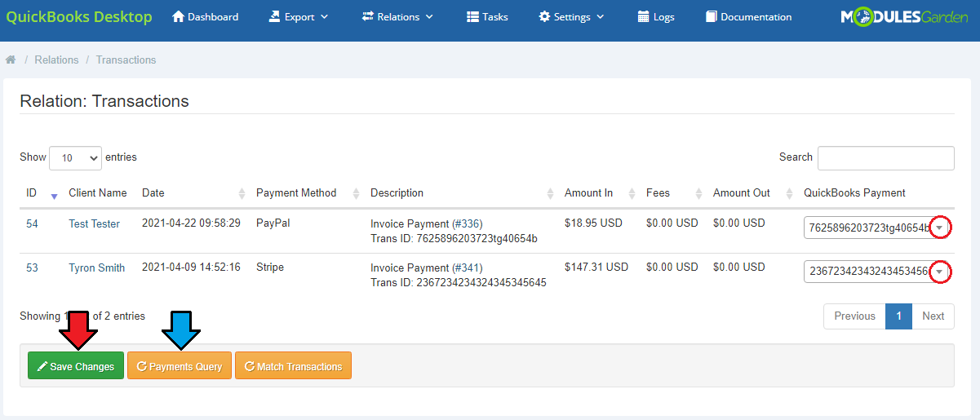Click the ModulesGarden logo
The width and height of the screenshot is (980, 420).
coord(905,16)
